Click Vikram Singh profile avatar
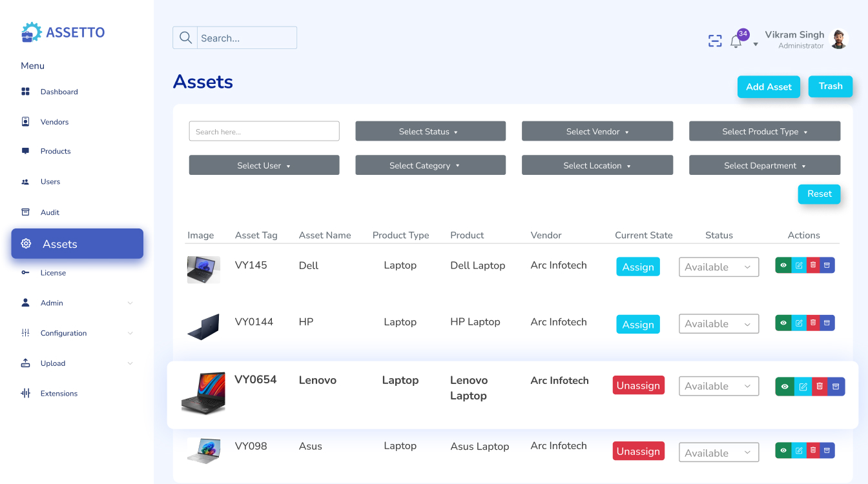 (x=838, y=39)
